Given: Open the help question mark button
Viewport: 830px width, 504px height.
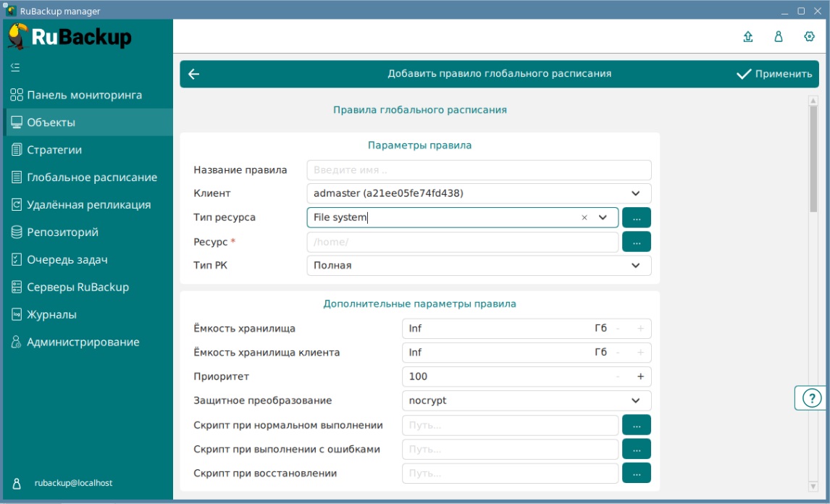Looking at the screenshot, I should 813,398.
